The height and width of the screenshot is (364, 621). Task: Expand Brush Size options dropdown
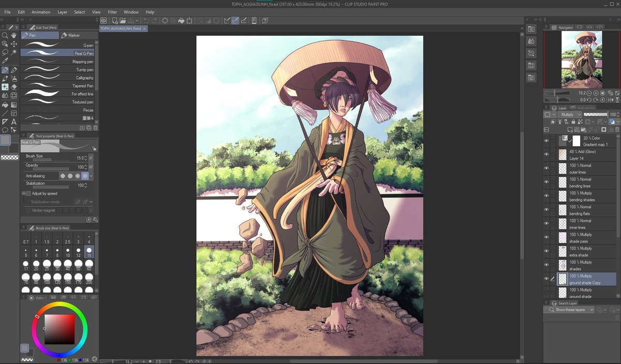pyautogui.click(x=91, y=158)
